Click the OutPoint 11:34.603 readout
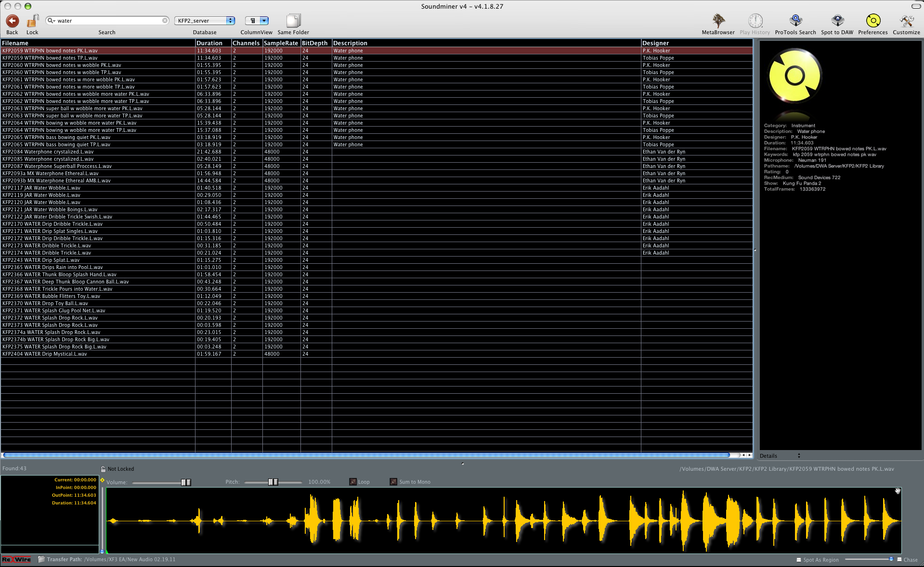Viewport: 924px width, 567px height. (x=74, y=495)
